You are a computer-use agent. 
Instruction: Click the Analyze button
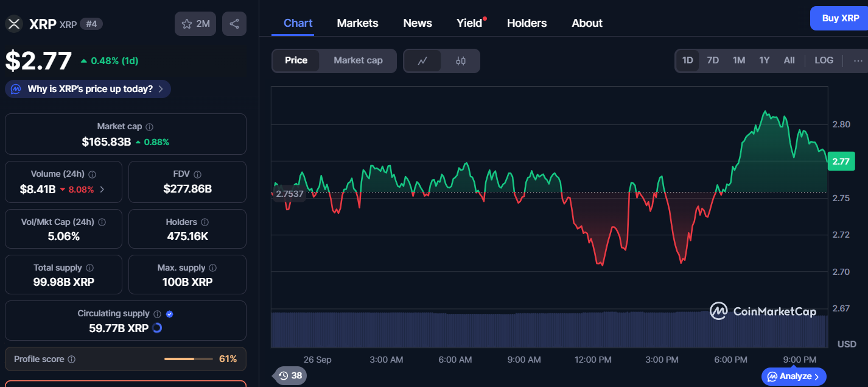coord(794,376)
